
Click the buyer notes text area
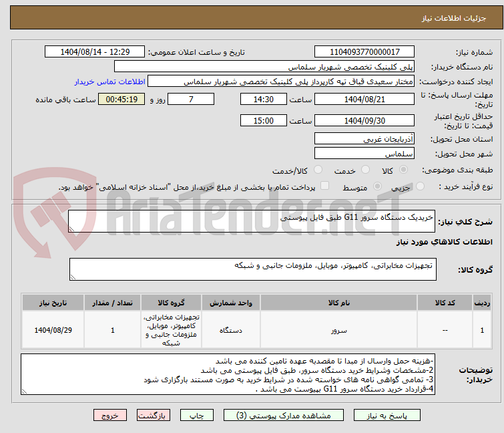(x=228, y=374)
